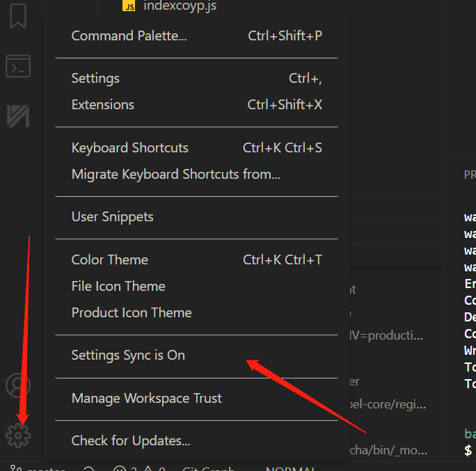The image size is (476, 471).
Task: Toggle the Settings Sync is On entry
Action: pos(128,355)
